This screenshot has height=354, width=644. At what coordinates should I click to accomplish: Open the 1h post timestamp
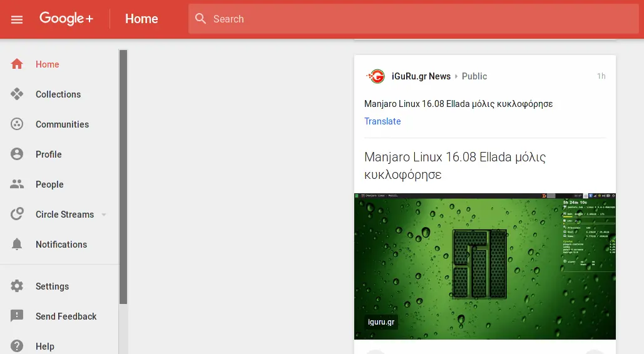tap(601, 76)
